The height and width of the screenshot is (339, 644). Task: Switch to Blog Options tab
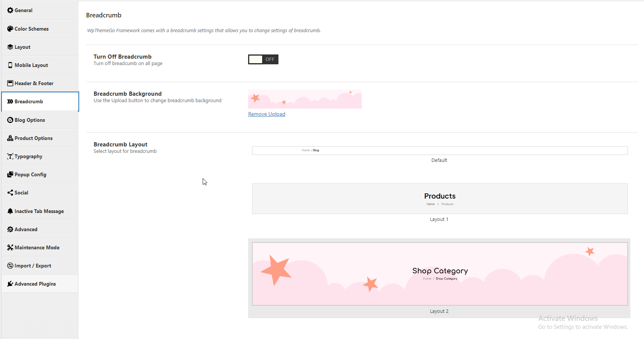pos(30,120)
